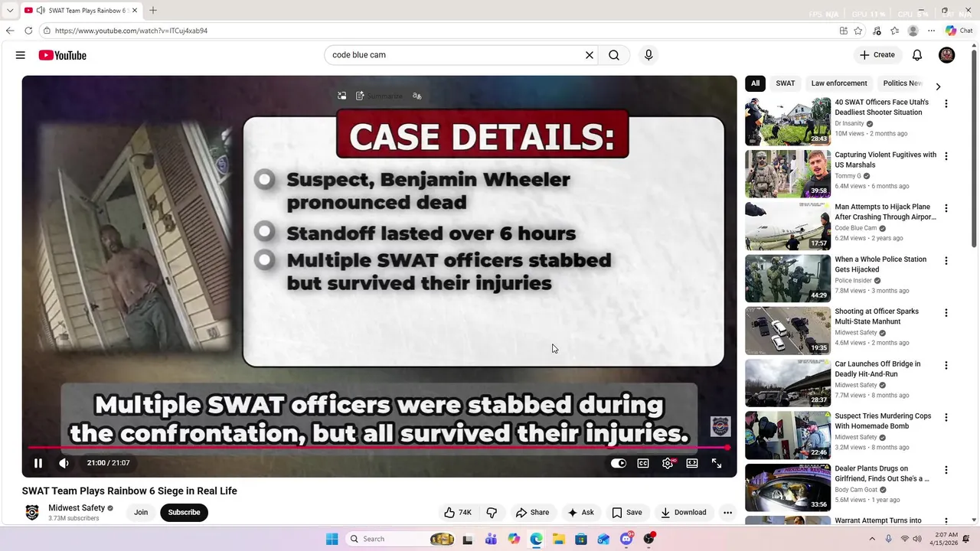Click the browser address bar URL
This screenshot has height=551, width=980.
pyautogui.click(x=131, y=31)
